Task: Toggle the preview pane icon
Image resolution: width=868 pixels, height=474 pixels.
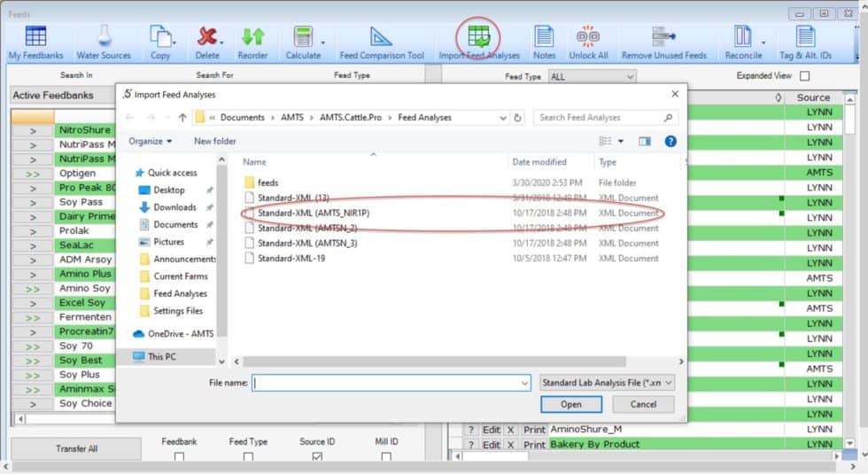Action: tap(645, 141)
